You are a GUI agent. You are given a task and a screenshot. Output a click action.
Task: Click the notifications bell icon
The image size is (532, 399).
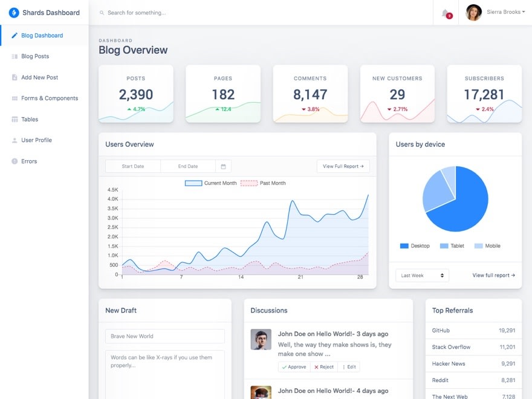pyautogui.click(x=446, y=13)
